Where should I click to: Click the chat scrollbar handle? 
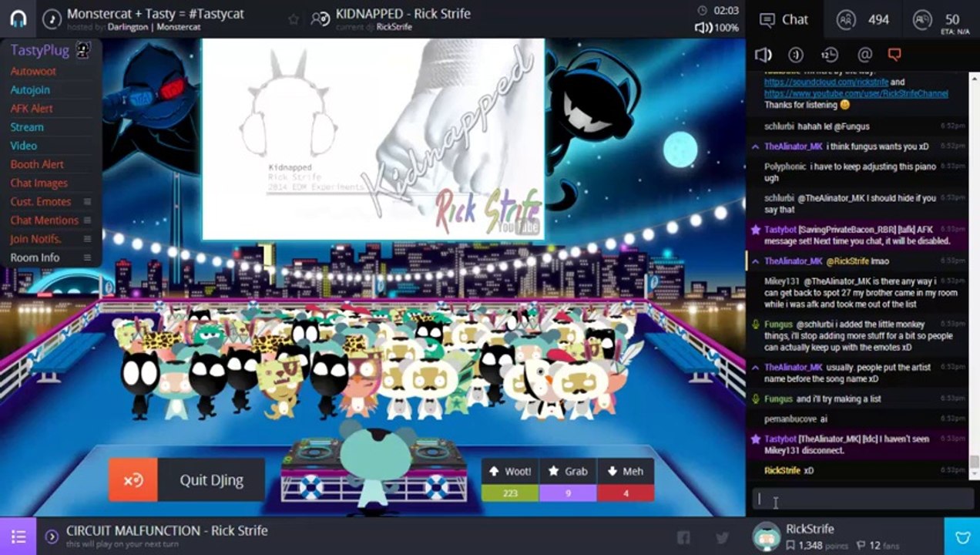click(975, 462)
